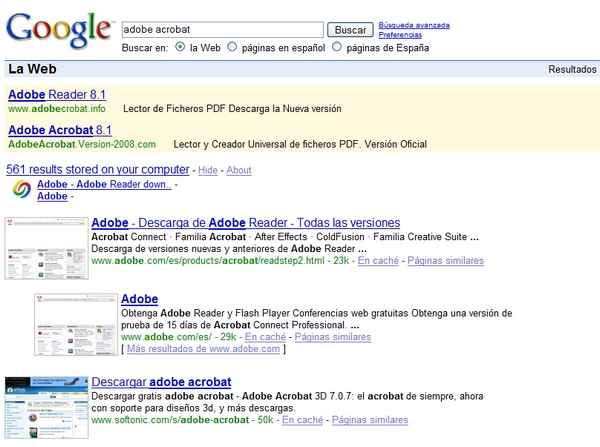Open desktop result titled 'Adobe'
The width and height of the screenshot is (600, 447).
point(52,196)
